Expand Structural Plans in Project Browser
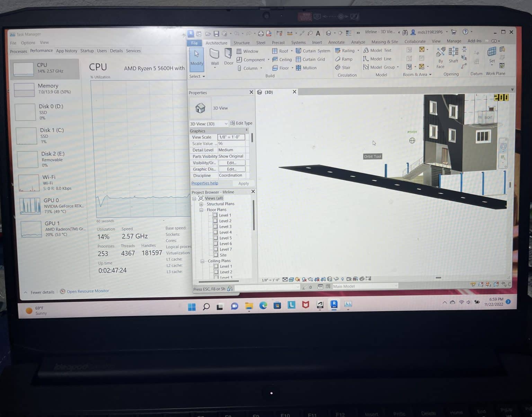This screenshot has height=417, width=532. point(202,204)
